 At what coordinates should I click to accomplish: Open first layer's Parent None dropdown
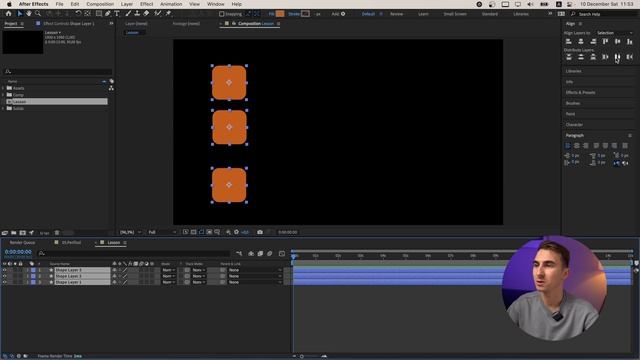(x=255, y=270)
